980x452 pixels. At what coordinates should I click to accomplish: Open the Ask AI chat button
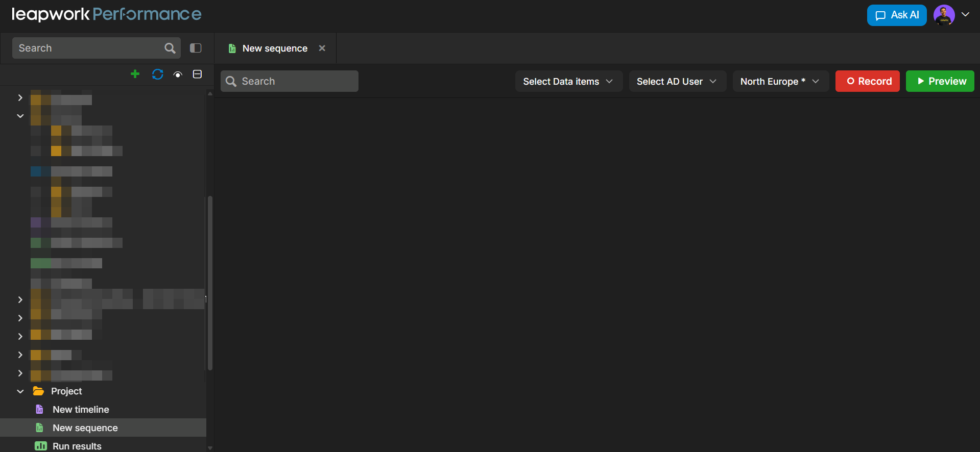pos(896,15)
